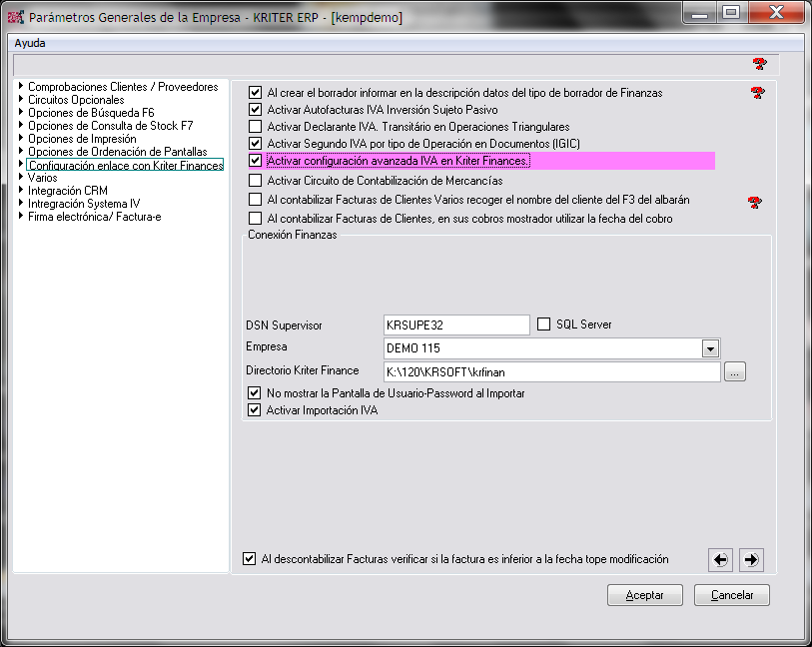
Task: Browse for Directorio Kriter Finance folder
Action: coord(734,371)
